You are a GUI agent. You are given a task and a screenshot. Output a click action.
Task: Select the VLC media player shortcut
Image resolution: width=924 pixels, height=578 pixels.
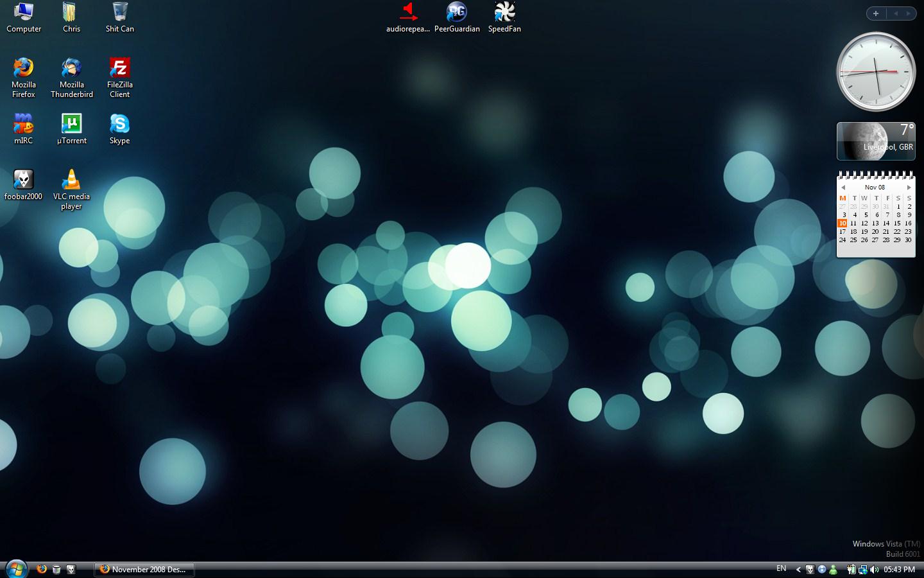(72, 189)
